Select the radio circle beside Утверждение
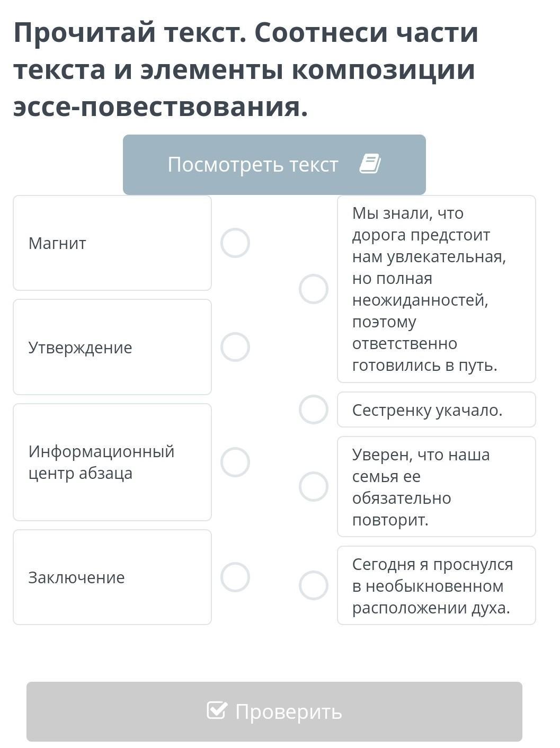The height and width of the screenshot is (748, 560). 235,347
